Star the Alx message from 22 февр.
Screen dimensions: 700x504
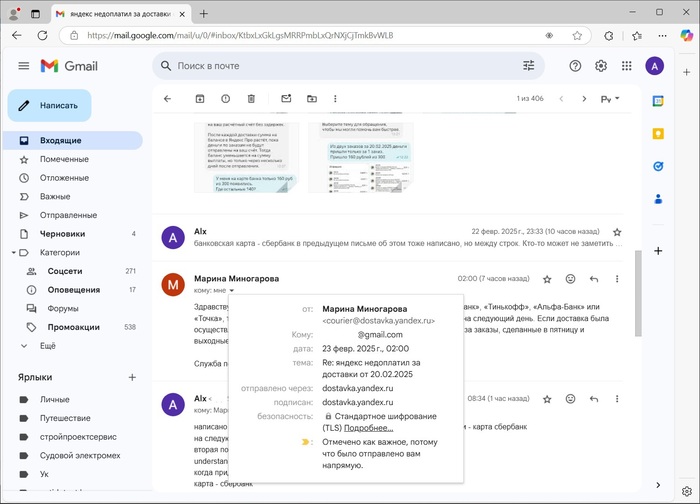click(617, 232)
